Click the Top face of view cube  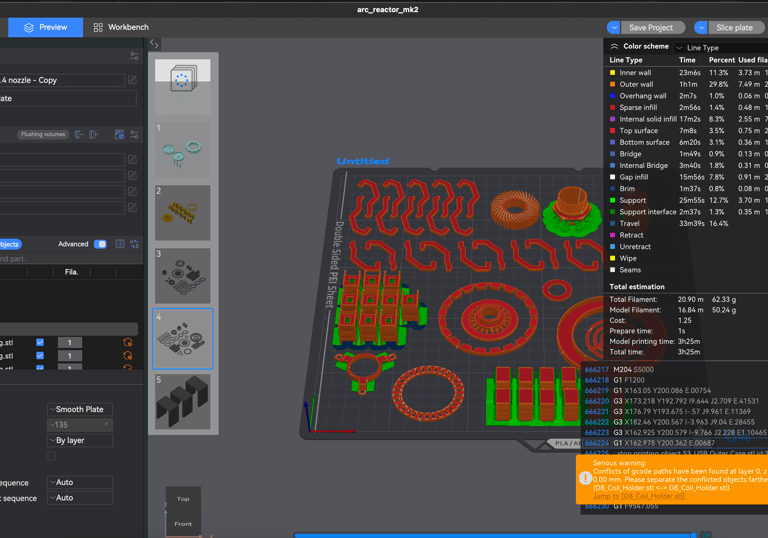point(183,499)
